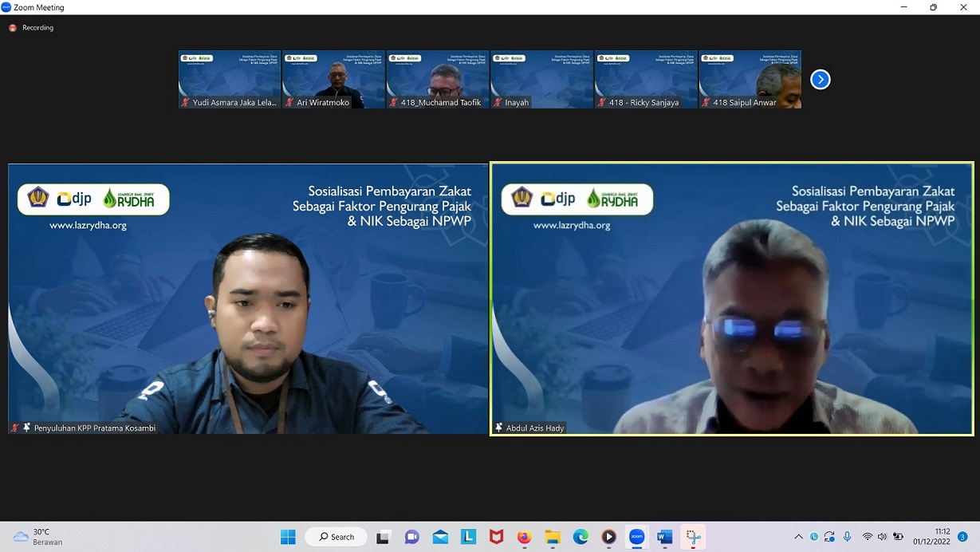Open Firefox browser from taskbar
This screenshot has height=552, width=980.
pyautogui.click(x=524, y=537)
